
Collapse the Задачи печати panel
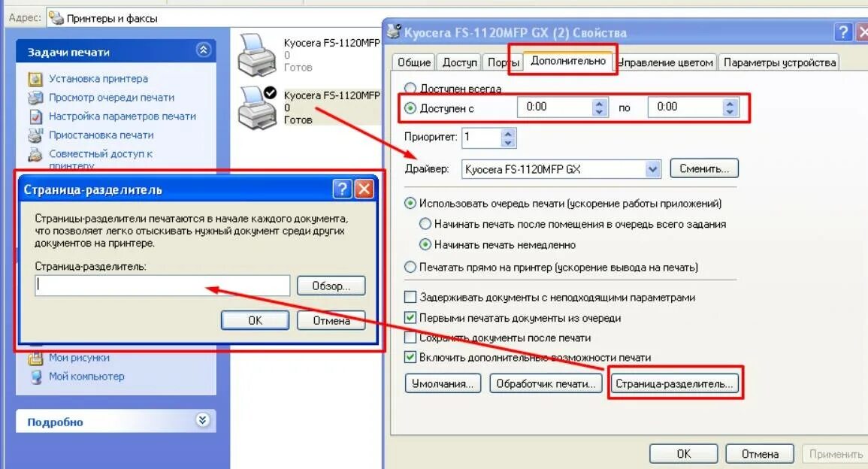coord(203,50)
